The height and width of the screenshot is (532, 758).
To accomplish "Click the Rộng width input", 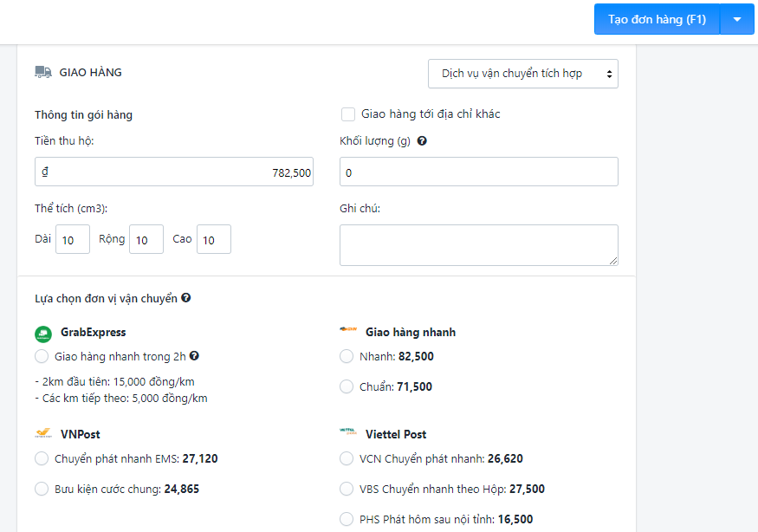I will 146,239.
